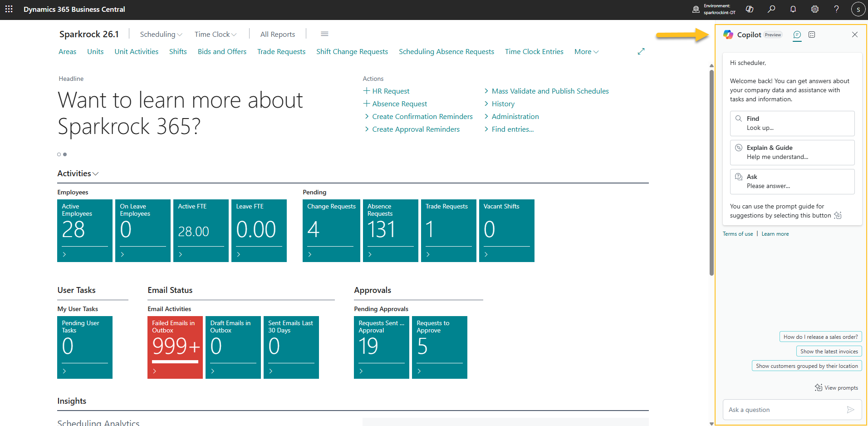Click the help question mark icon
Viewport: 868px width, 426px height.
836,9
